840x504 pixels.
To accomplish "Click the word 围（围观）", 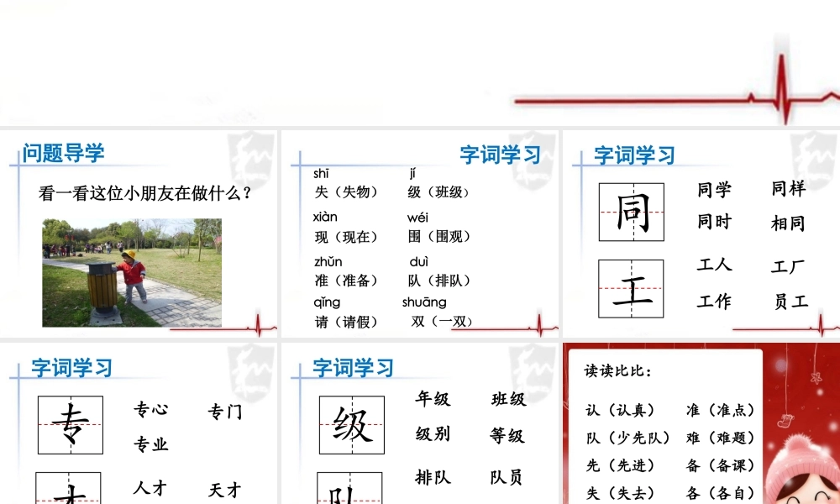I will pos(438,236).
